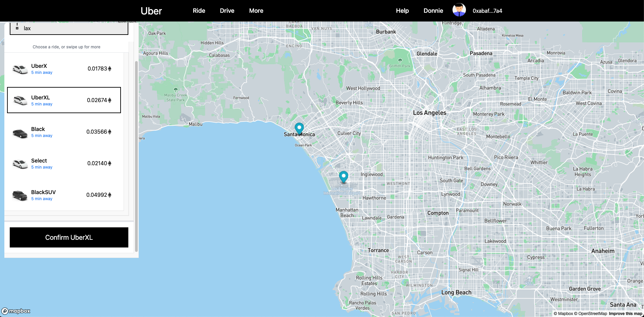Viewport: 644px width, 317px height.
Task: Choose the BlackSUV ride option
Action: click(64, 195)
